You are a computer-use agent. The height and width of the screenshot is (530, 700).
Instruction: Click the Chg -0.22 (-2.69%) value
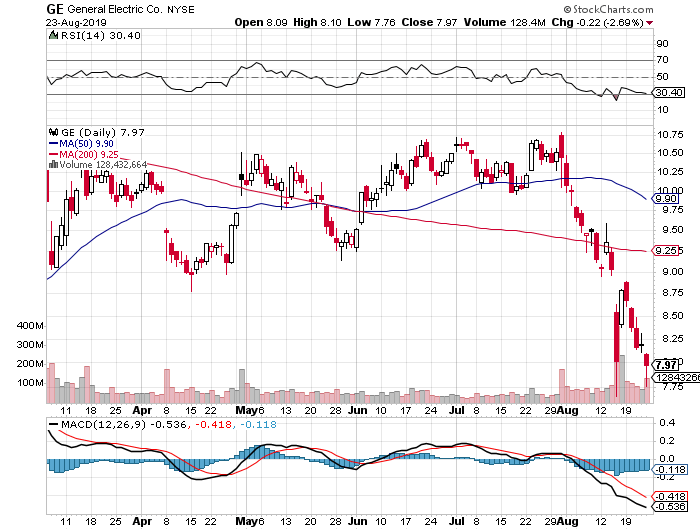tap(597, 22)
